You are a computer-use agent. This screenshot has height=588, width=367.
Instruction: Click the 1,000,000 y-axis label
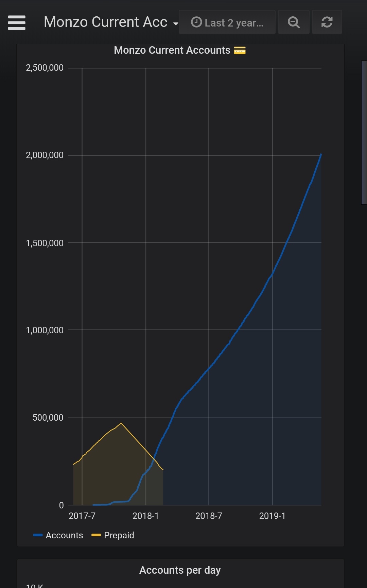[x=45, y=330]
